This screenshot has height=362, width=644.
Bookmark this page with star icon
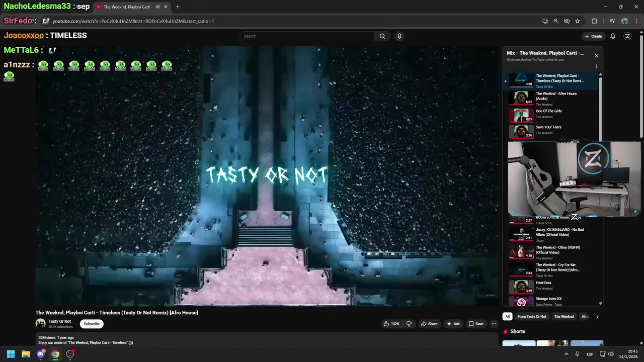(578, 21)
